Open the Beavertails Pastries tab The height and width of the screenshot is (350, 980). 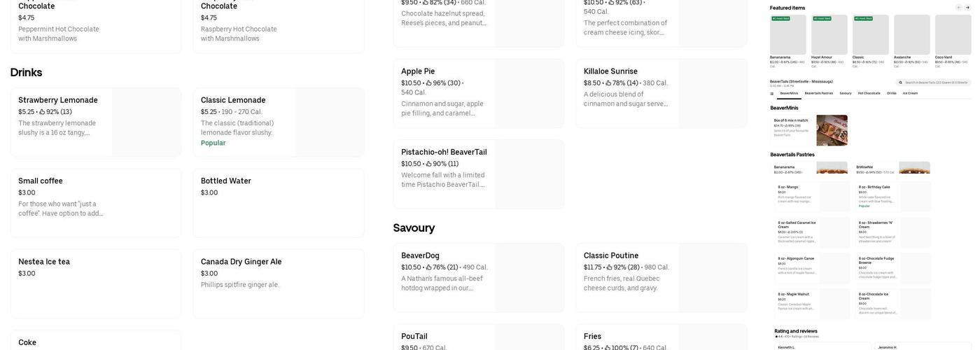pos(818,93)
